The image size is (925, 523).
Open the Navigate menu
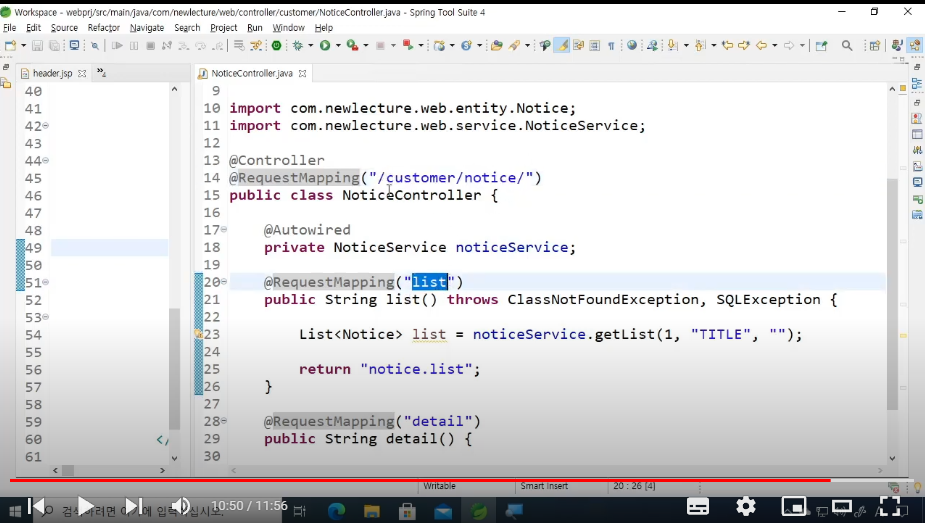(147, 28)
